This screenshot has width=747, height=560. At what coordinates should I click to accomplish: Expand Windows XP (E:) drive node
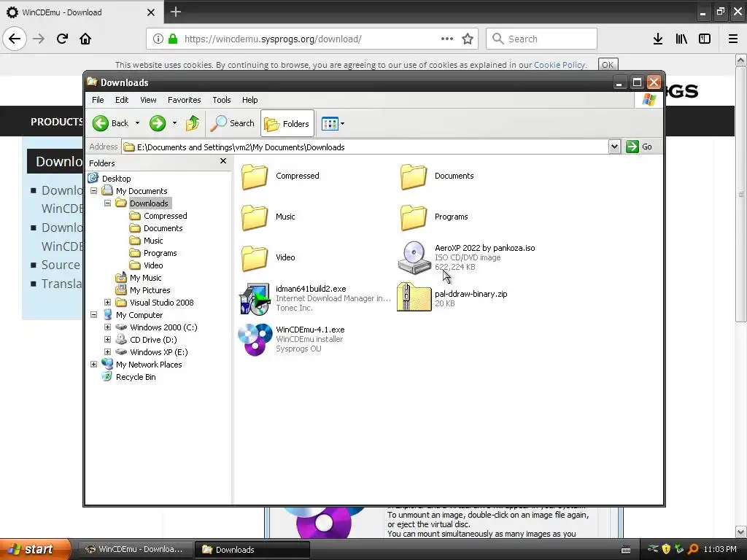pyautogui.click(x=108, y=352)
